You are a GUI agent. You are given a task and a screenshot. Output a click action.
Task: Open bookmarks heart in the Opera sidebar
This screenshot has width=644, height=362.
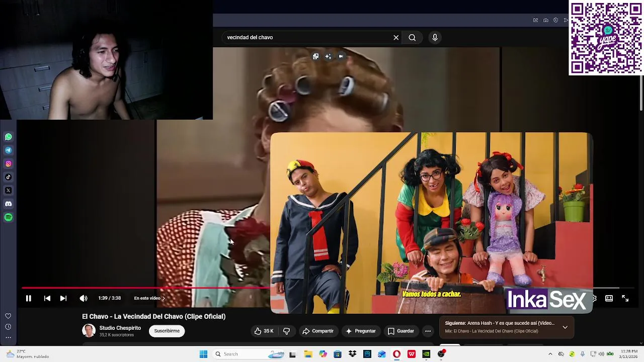coord(8,316)
